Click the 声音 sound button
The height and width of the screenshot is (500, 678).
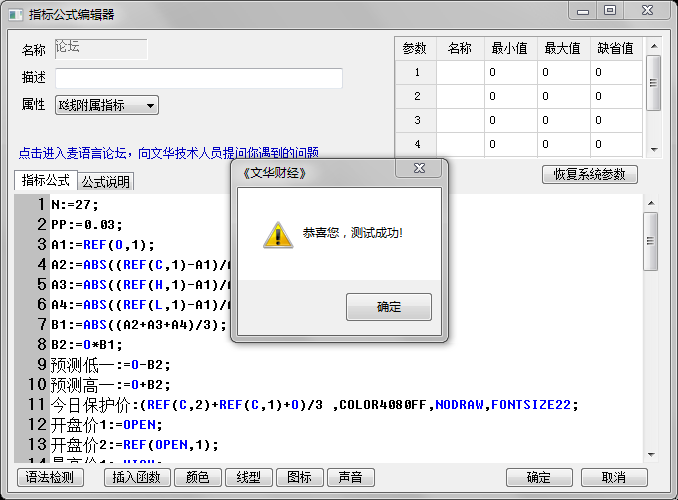tap(351, 478)
